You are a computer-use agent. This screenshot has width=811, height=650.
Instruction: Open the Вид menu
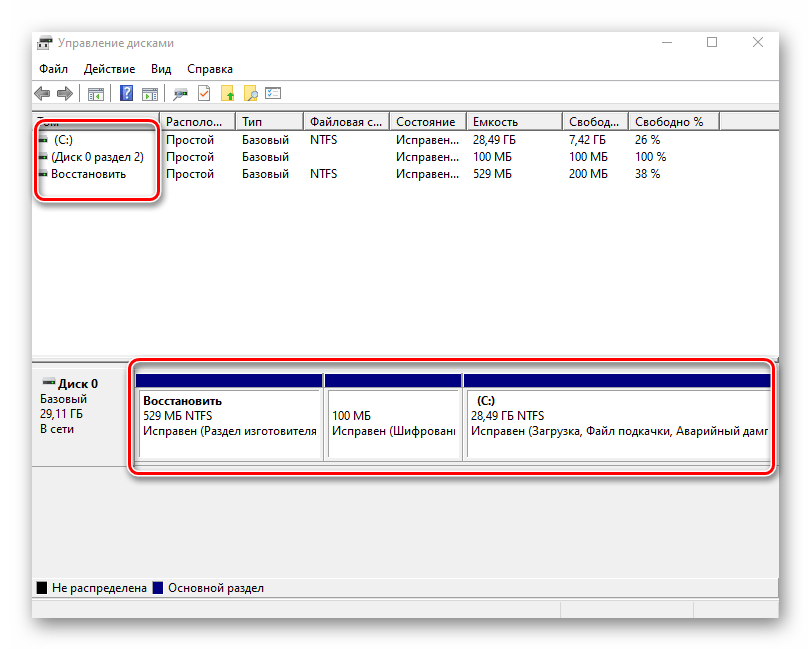[161, 69]
